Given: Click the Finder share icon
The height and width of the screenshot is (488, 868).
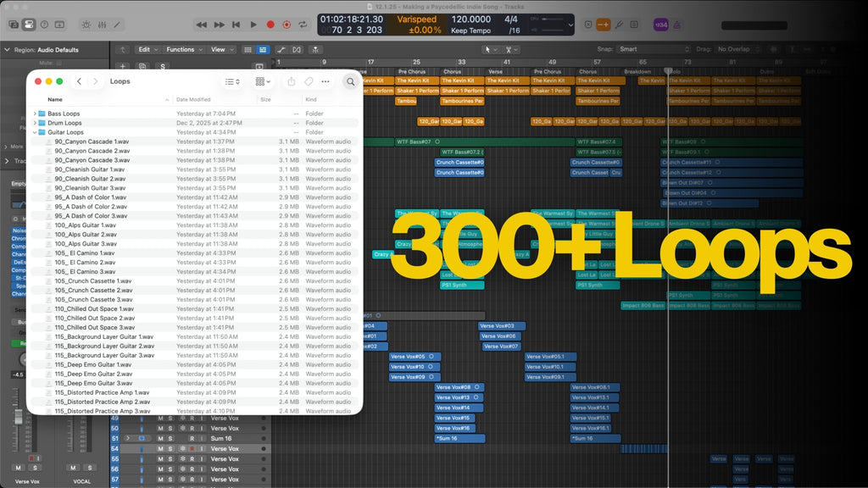Looking at the screenshot, I should pos(291,81).
